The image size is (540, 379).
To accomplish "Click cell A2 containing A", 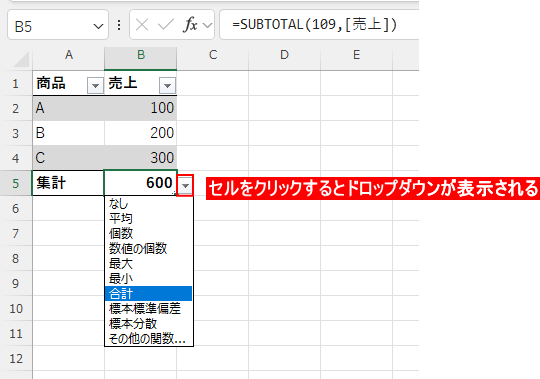I will 69,108.
